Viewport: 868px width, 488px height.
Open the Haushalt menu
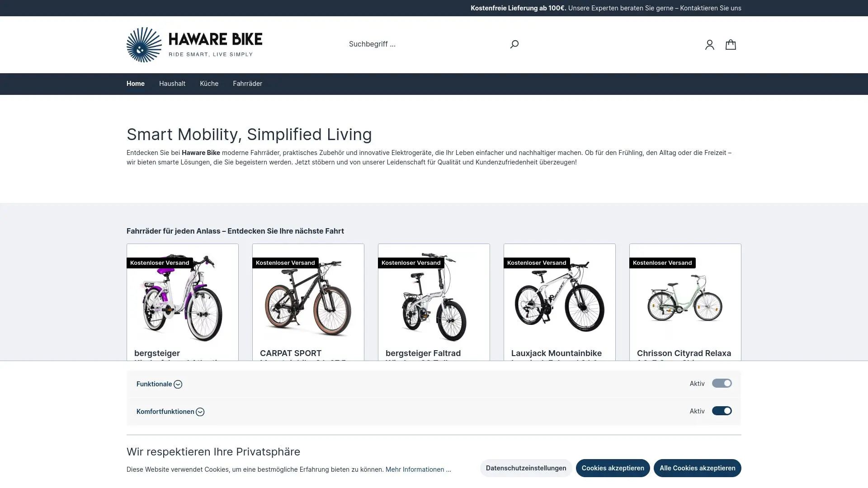pos(172,84)
